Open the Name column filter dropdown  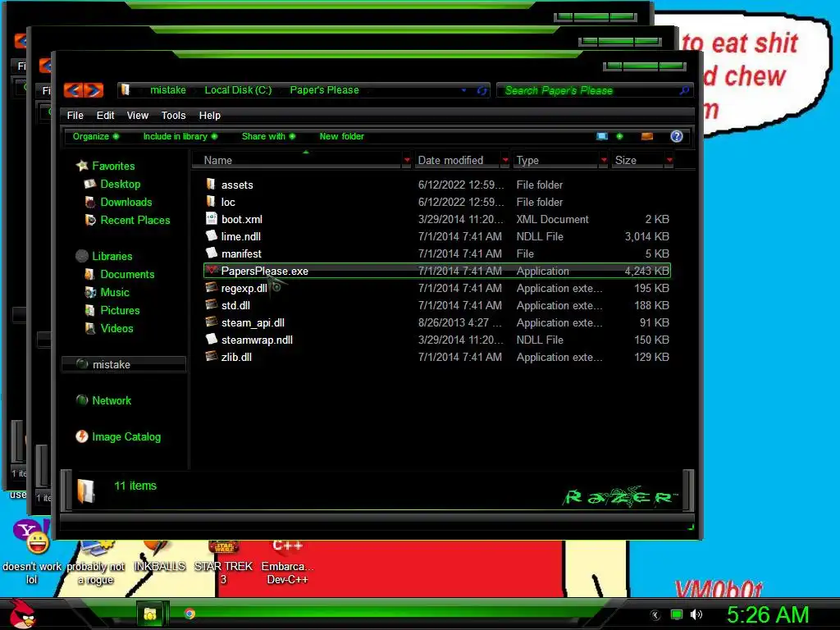coord(407,160)
